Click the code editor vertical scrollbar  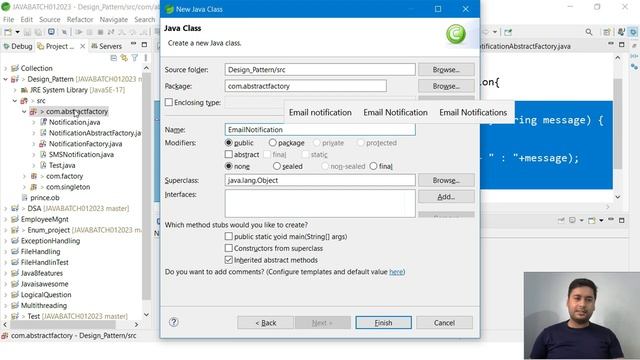[618, 124]
